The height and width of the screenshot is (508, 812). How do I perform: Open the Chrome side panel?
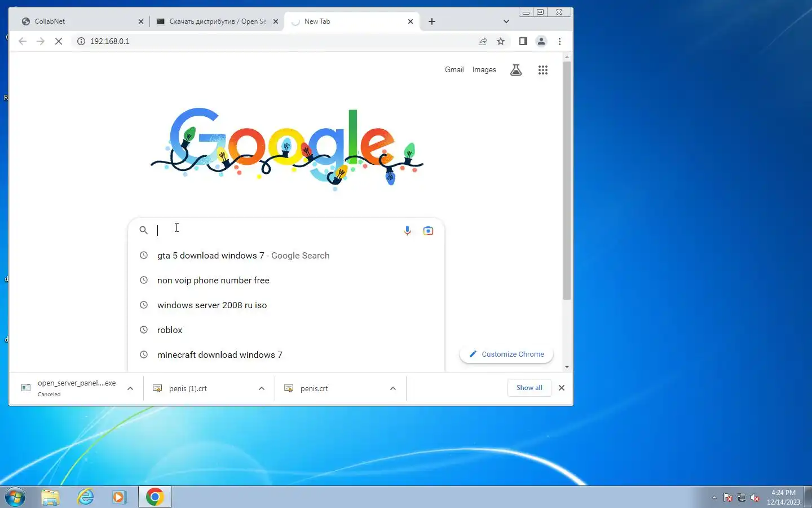pos(523,41)
